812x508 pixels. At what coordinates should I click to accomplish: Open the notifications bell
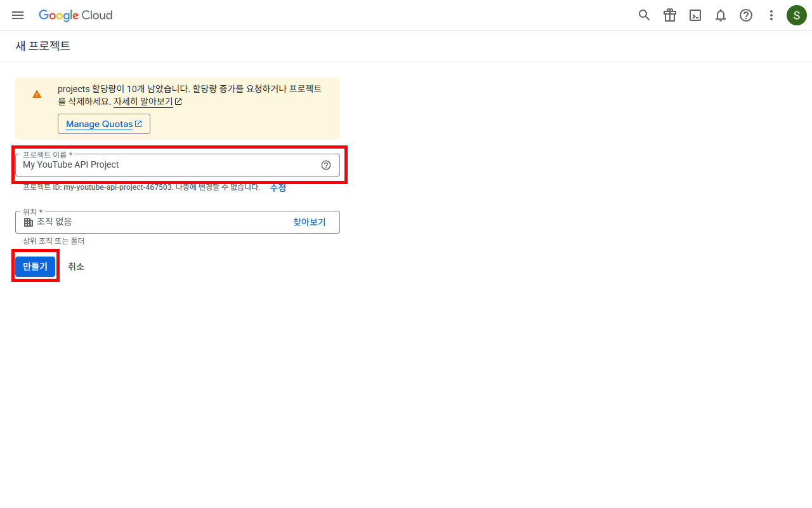(721, 15)
